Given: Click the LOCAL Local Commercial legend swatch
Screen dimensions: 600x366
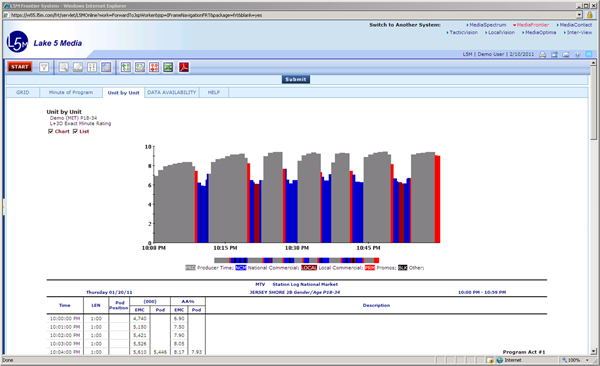Looking at the screenshot, I should click(309, 268).
